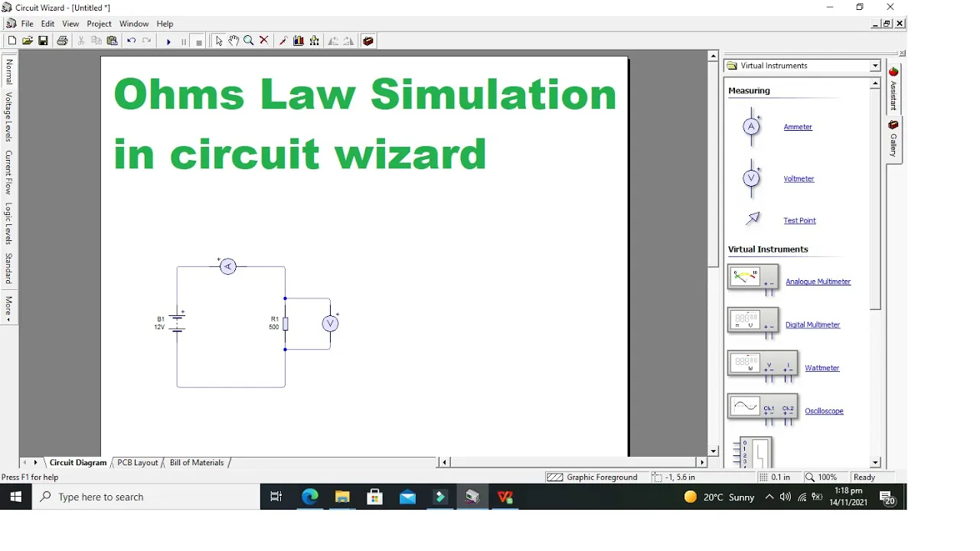The height and width of the screenshot is (551, 980).
Task: Click the Windows Start button
Action: point(15,497)
